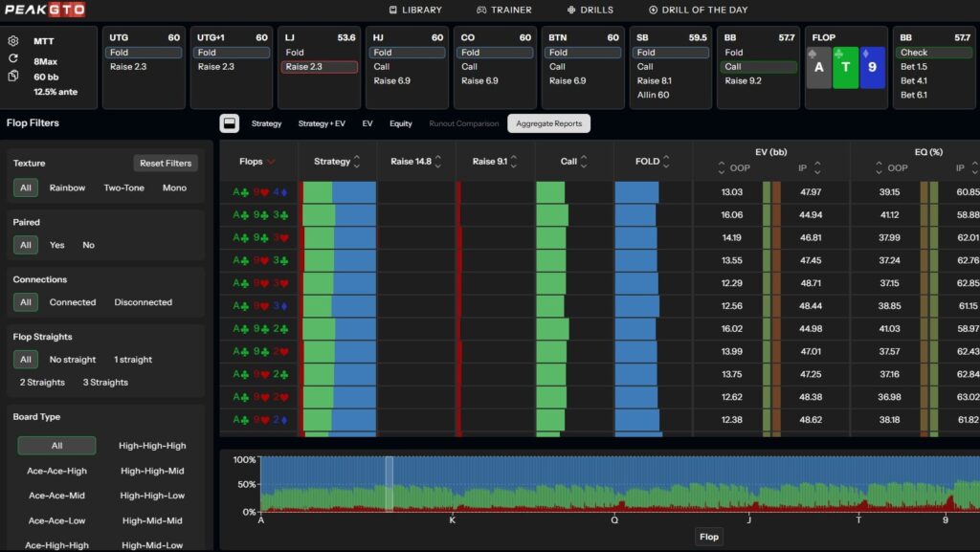Click the green T flop card
980x552 pixels.
845,68
